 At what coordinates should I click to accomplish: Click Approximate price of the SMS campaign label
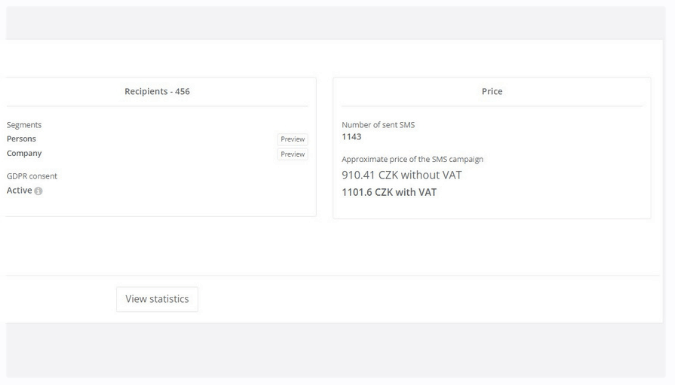click(412, 159)
